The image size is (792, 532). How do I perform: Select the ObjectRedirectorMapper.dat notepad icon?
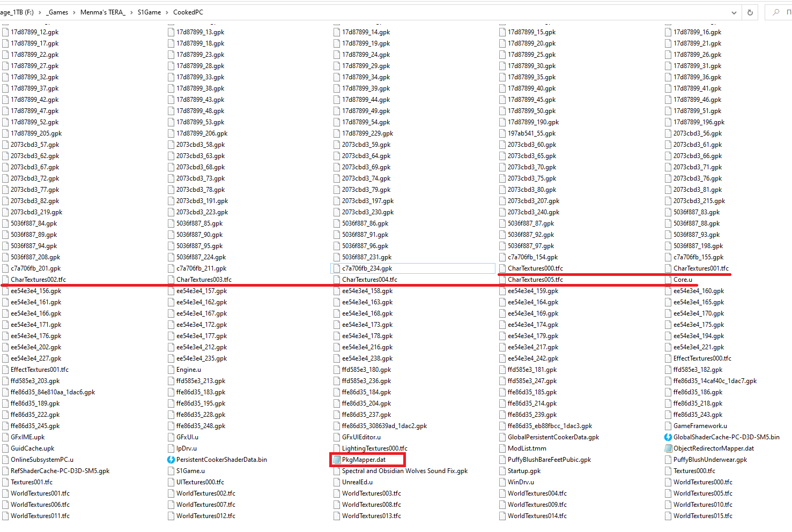(x=668, y=448)
